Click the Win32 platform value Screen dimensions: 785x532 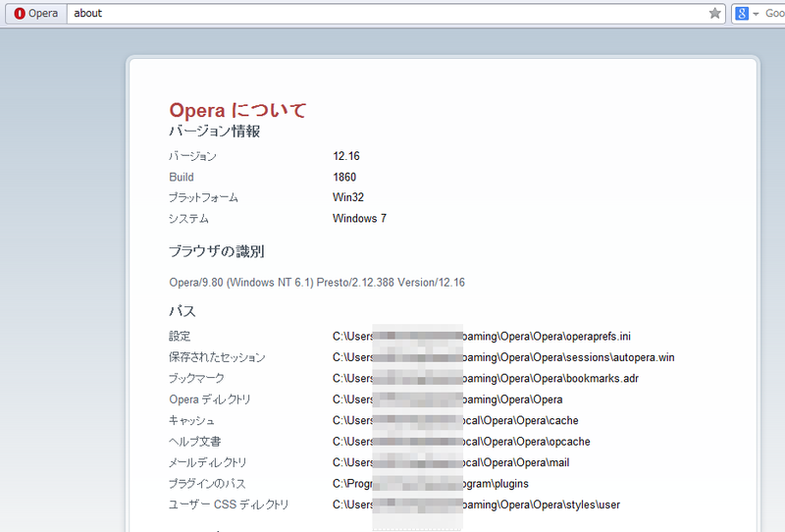click(348, 197)
